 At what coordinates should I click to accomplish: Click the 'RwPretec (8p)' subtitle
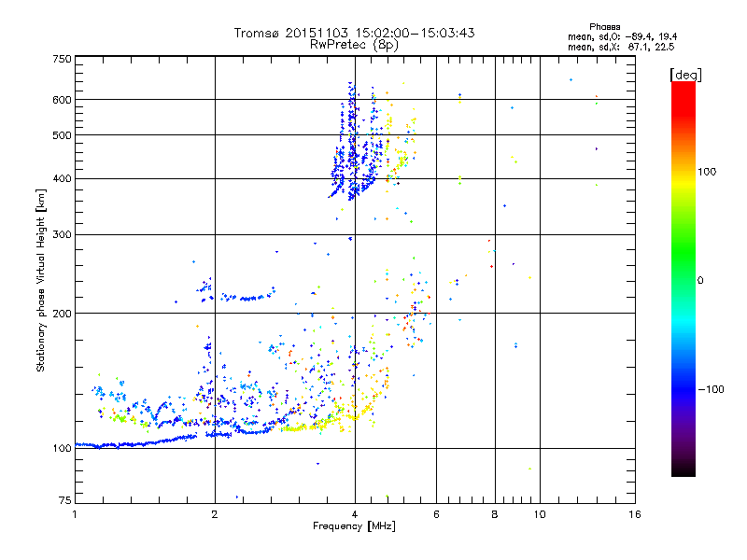354,45
